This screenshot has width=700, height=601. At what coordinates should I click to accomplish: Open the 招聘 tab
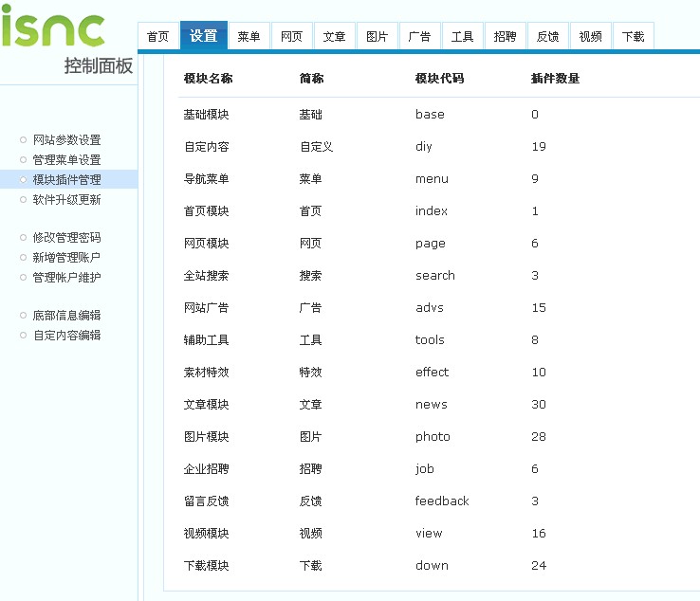point(505,37)
